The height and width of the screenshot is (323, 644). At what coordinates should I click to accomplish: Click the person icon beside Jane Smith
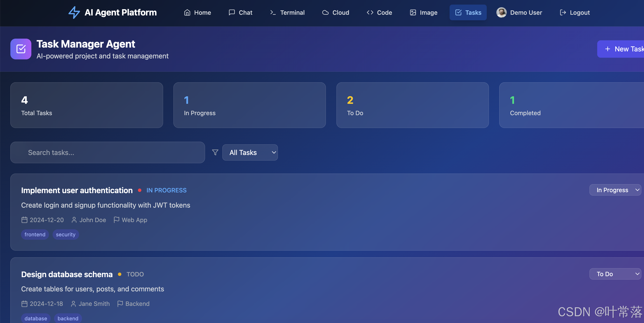(x=73, y=304)
